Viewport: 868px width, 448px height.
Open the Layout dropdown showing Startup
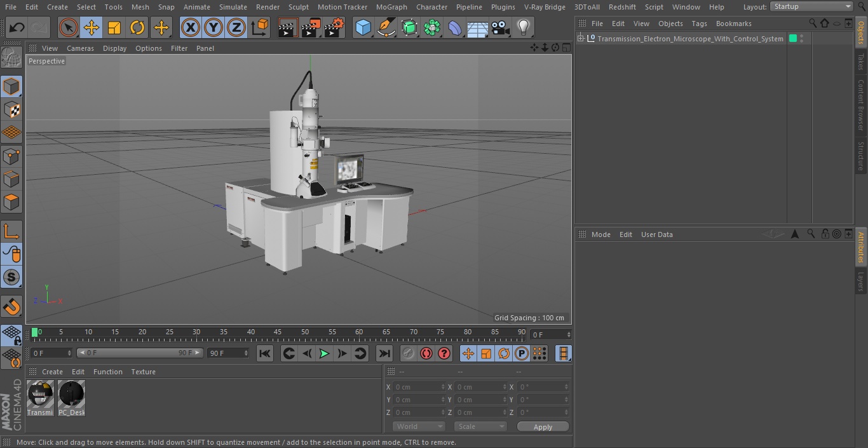[x=811, y=6]
